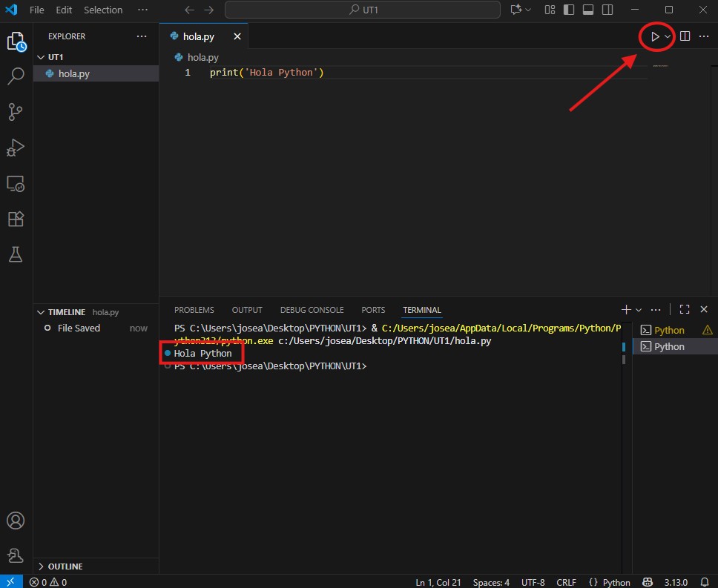Open the Run and Debug view
718x588 pixels.
tap(16, 148)
